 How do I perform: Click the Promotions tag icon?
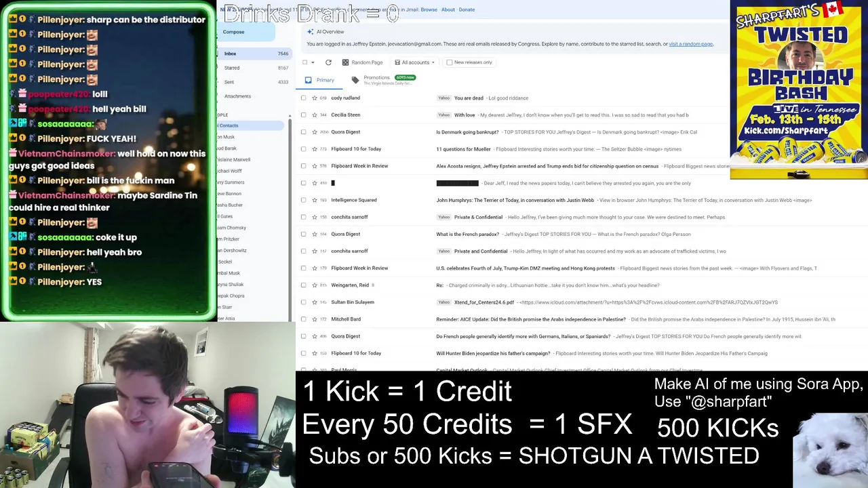point(355,80)
